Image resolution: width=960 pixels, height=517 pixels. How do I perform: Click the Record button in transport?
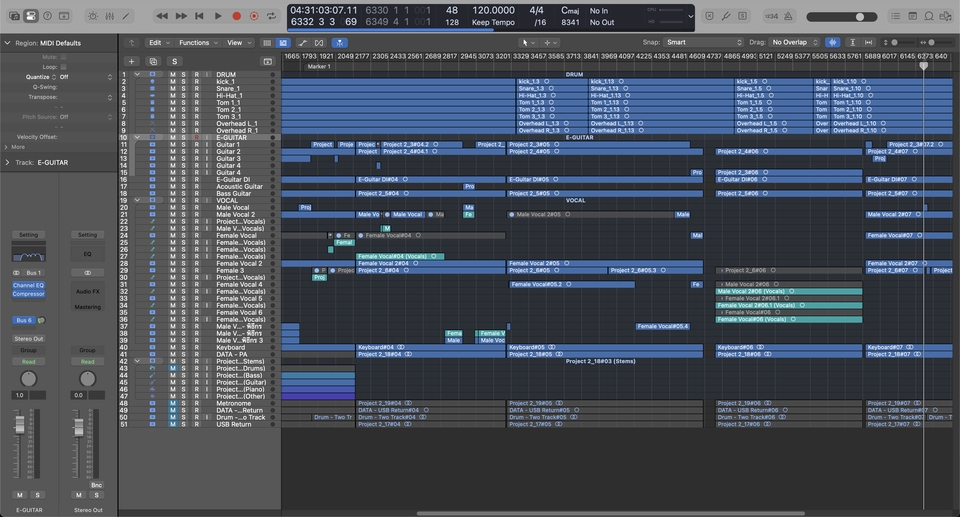[236, 16]
